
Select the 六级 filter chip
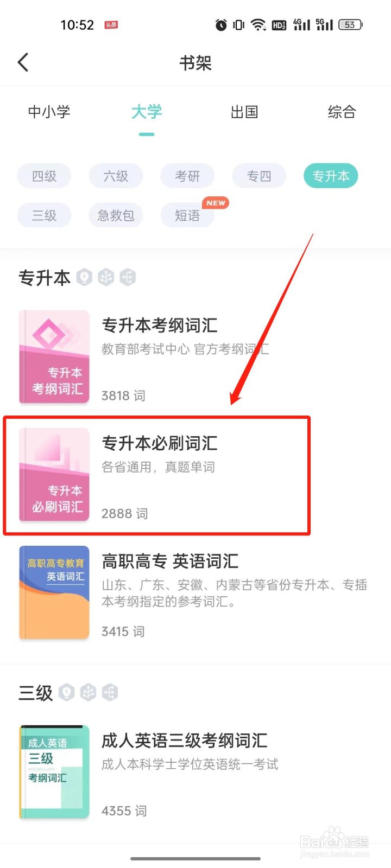[x=116, y=176]
